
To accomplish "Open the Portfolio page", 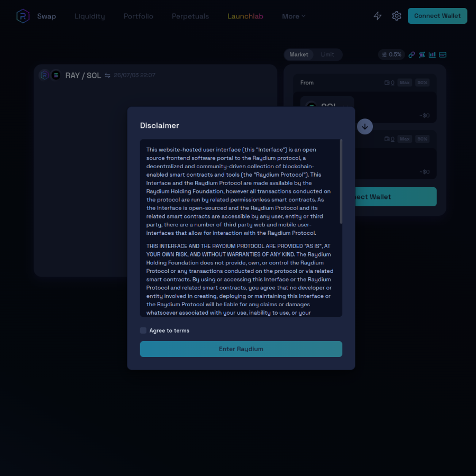I will [138, 16].
